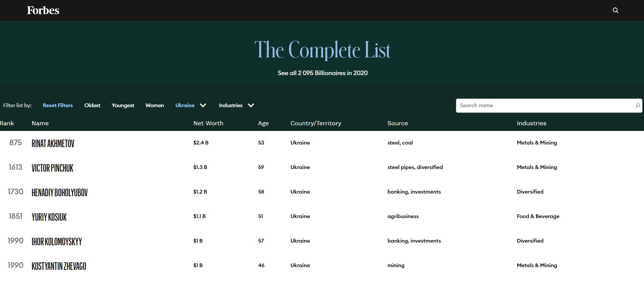Open Ihor Kolomoyskyy profile
The width and height of the screenshot is (644, 283).
point(57,241)
